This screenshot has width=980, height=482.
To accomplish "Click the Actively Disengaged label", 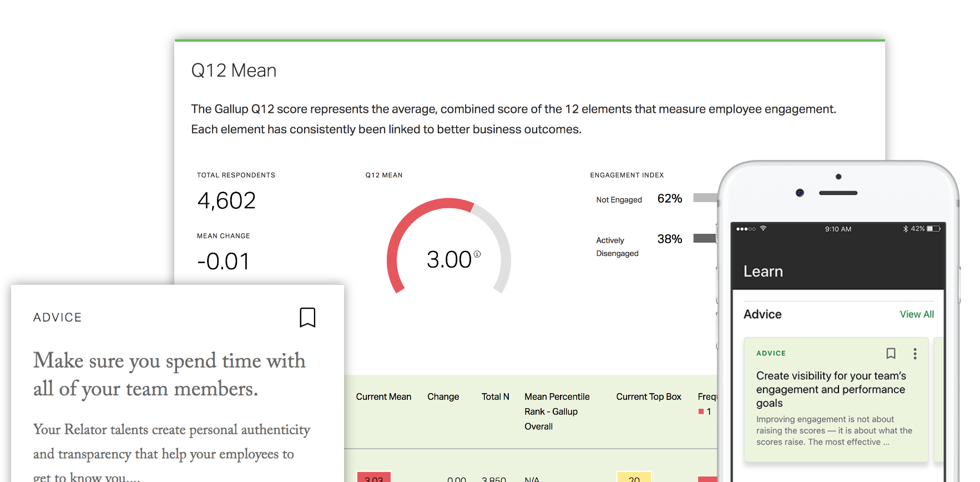I will coord(617,247).
